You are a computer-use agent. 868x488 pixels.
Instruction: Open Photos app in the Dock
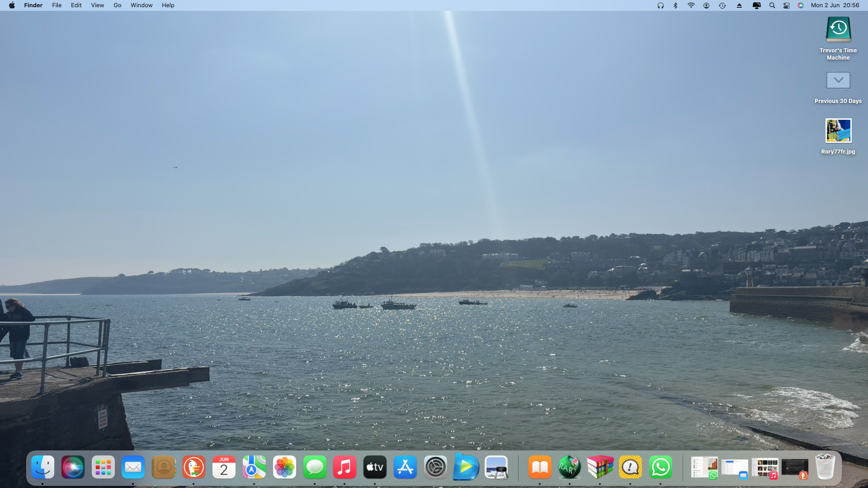(284, 467)
